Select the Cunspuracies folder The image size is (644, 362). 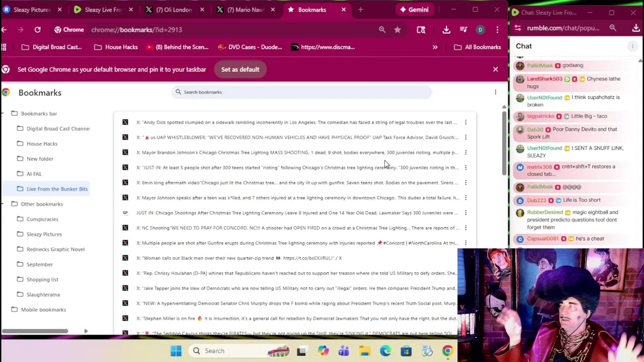(x=42, y=219)
